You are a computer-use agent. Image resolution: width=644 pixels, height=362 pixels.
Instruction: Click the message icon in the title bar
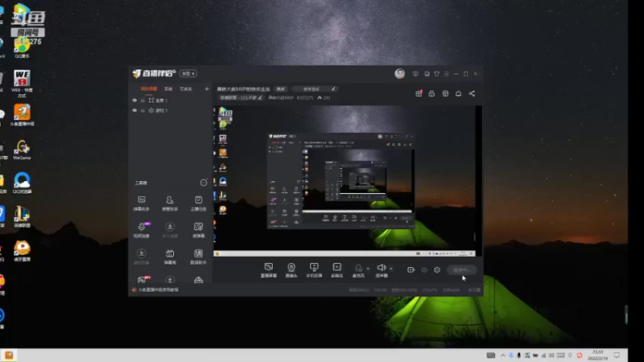pos(415,74)
